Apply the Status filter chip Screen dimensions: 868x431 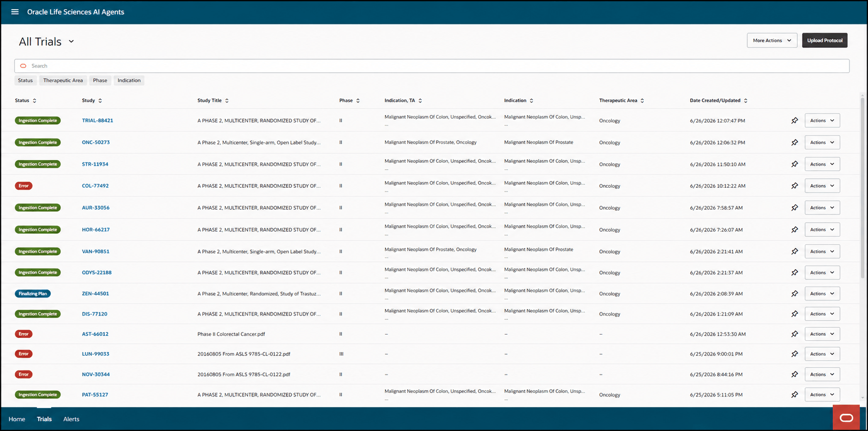[25, 80]
